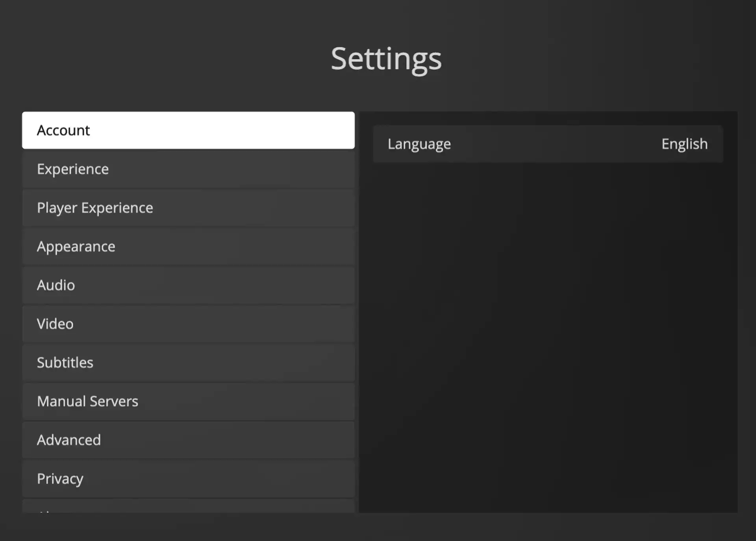Configure playback options under Player Experience
Image resolution: width=756 pixels, height=541 pixels.
pos(189,208)
